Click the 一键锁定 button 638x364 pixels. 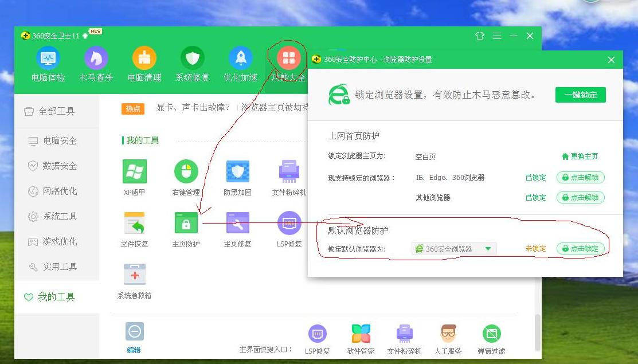(581, 95)
